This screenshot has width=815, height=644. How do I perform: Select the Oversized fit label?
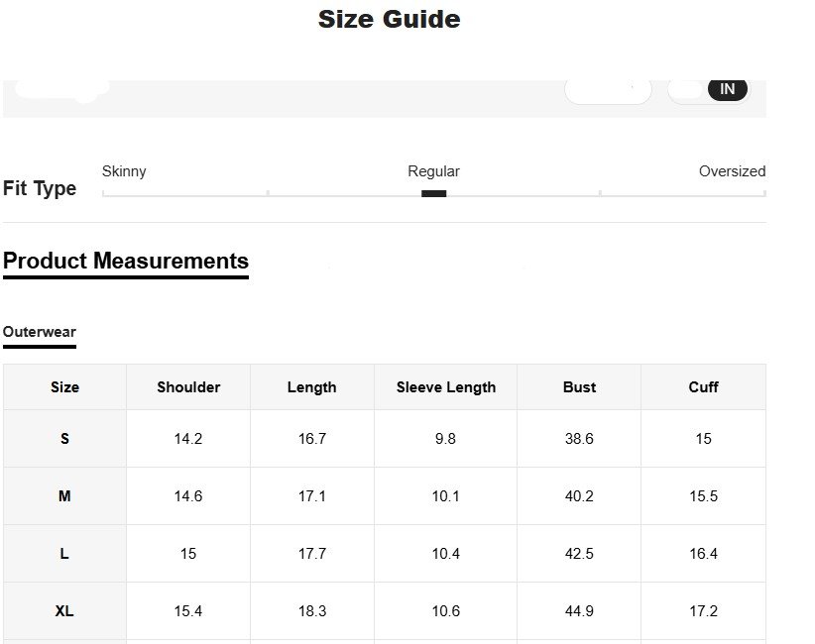pyautogui.click(x=732, y=171)
